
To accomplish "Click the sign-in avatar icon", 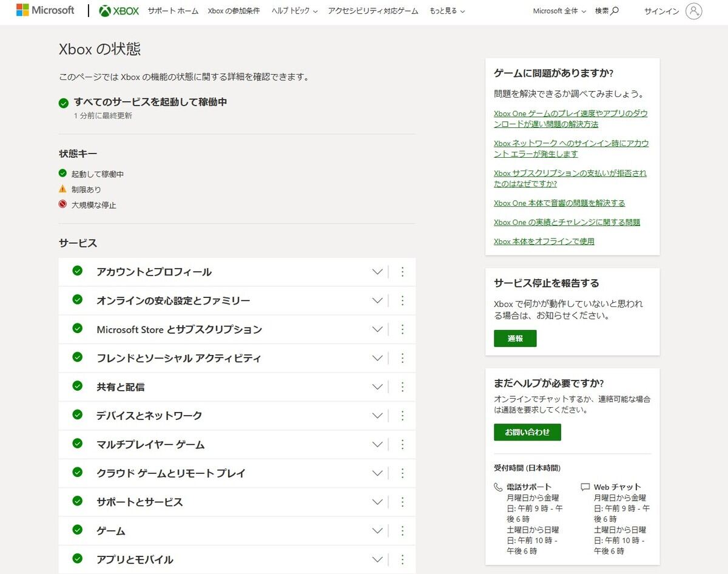I will (693, 11).
